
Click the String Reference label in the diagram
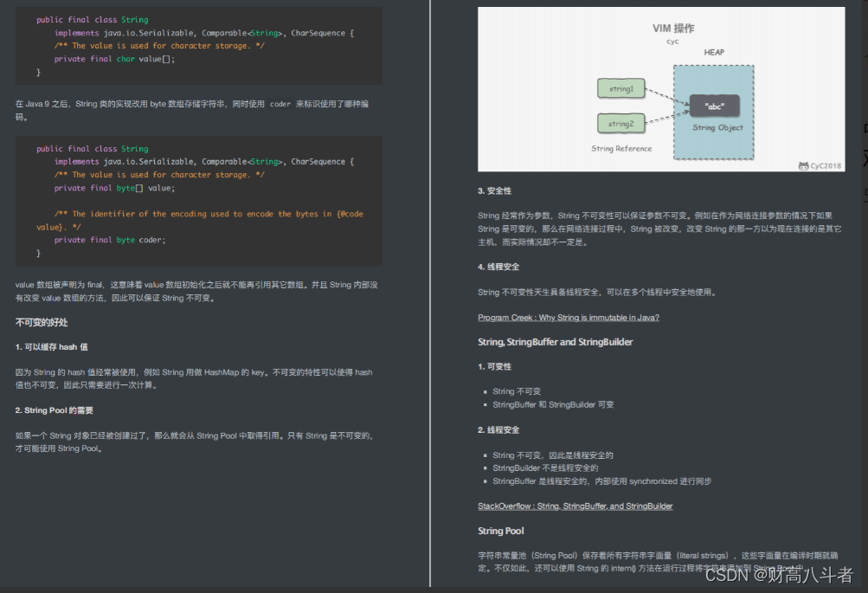pos(623,151)
